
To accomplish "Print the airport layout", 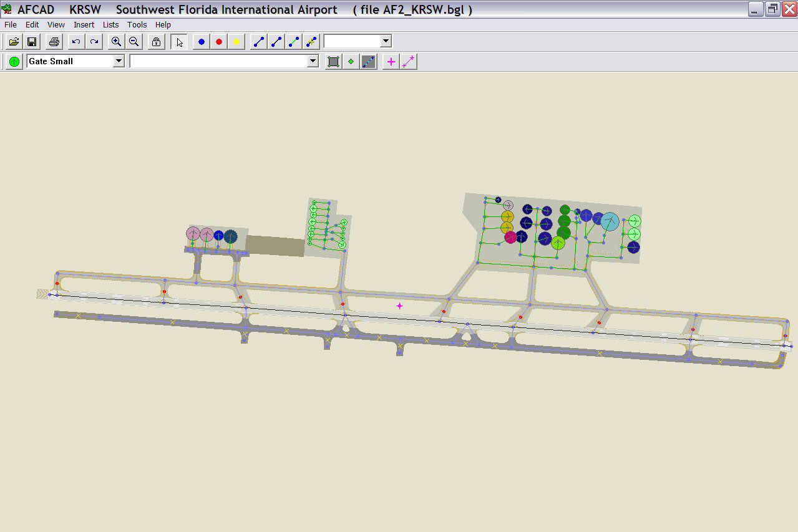I will [x=54, y=42].
